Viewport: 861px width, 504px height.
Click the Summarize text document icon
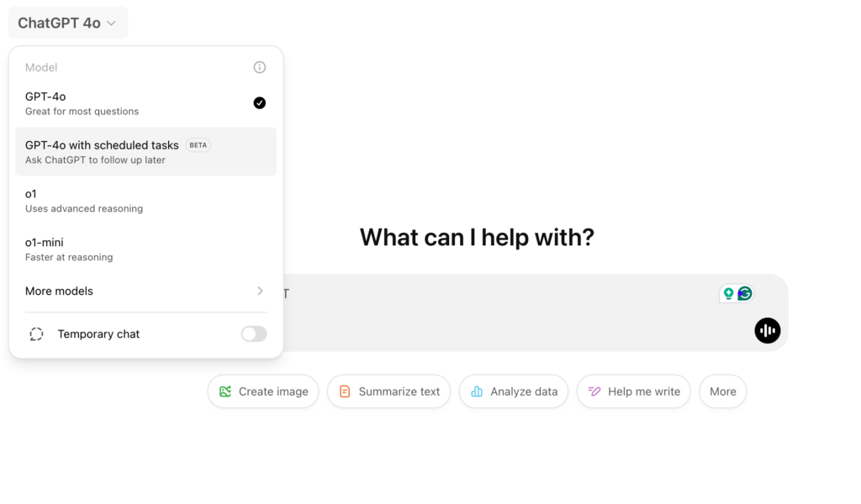click(x=345, y=391)
